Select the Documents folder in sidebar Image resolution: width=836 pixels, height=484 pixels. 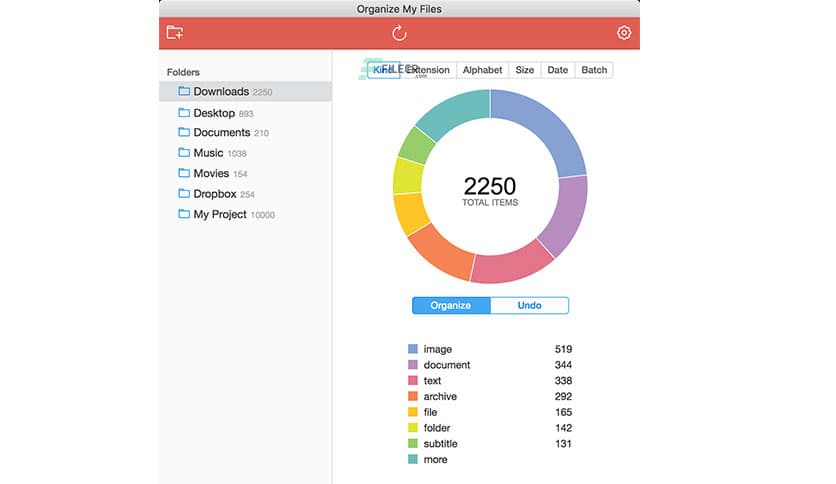[x=221, y=133]
